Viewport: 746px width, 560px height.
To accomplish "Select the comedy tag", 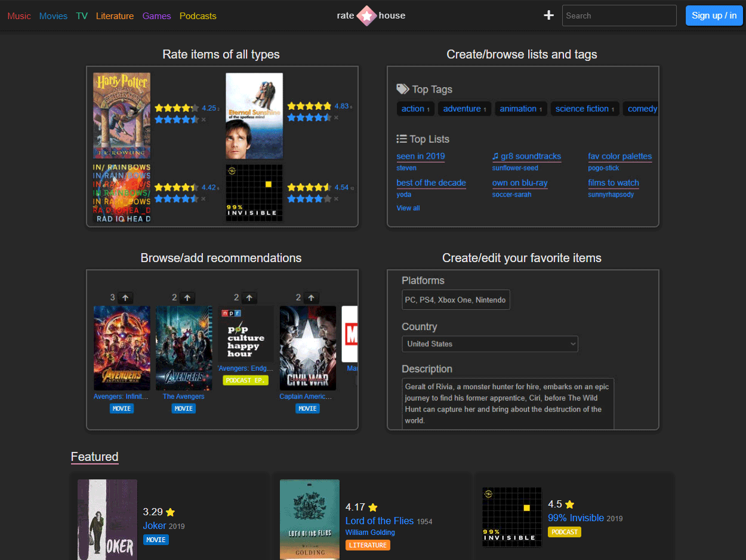I will coord(642,109).
